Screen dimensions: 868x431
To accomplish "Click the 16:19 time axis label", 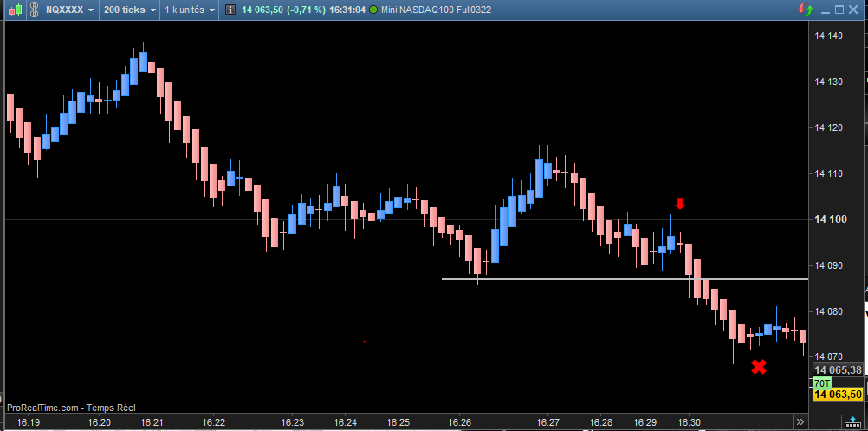I will tap(29, 422).
